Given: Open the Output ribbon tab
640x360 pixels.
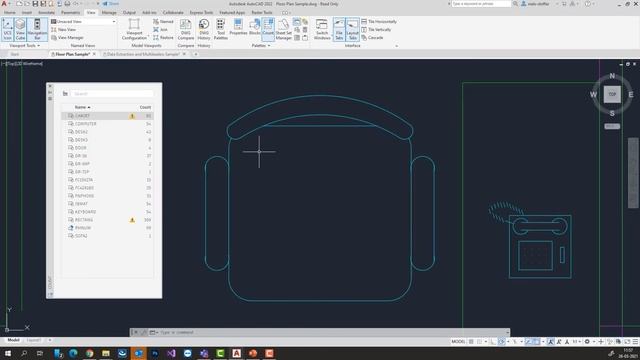Looking at the screenshot, I should 129,13.
